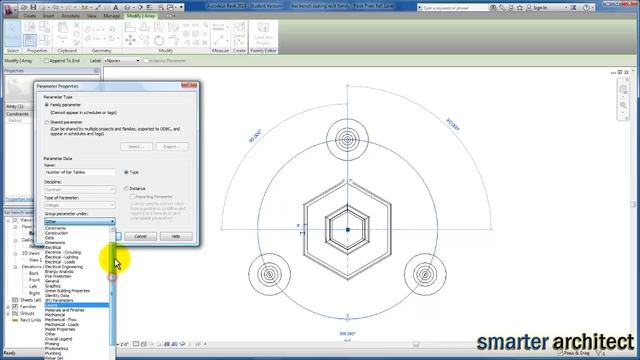Viewport: 640px width, 360px height.
Task: Open the Discipline dropdown
Action: pos(80,189)
